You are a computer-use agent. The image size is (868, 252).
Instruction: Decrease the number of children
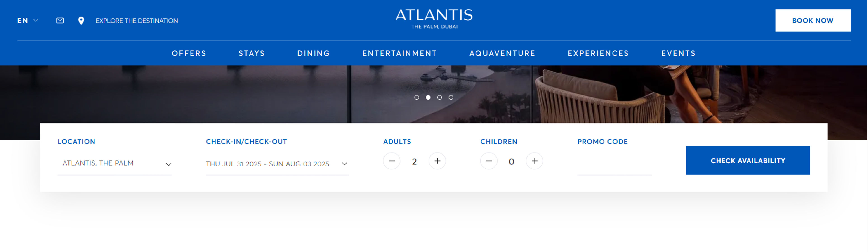(x=488, y=161)
